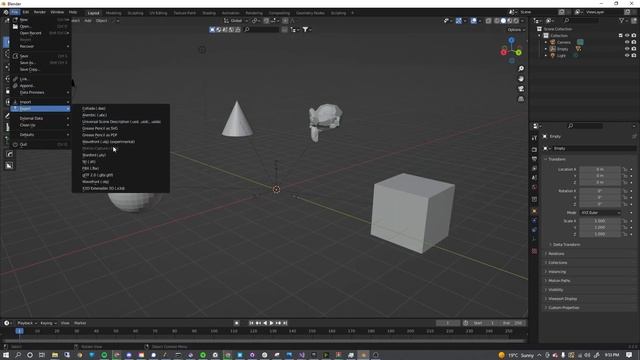This screenshot has width=640, height=360.
Task: Toggle perspective/orthographic grid icon
Action: pyautogui.click(x=521, y=99)
